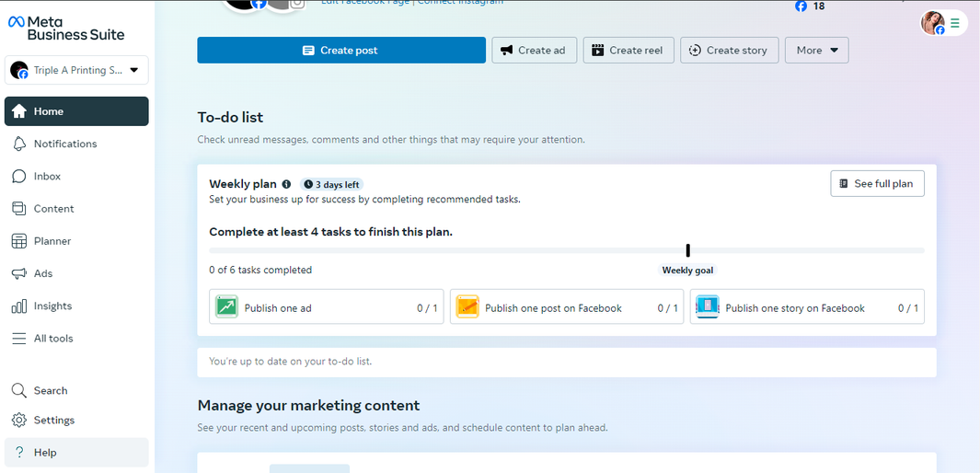
Task: Click the Meta Business Suite logo
Action: (x=66, y=29)
